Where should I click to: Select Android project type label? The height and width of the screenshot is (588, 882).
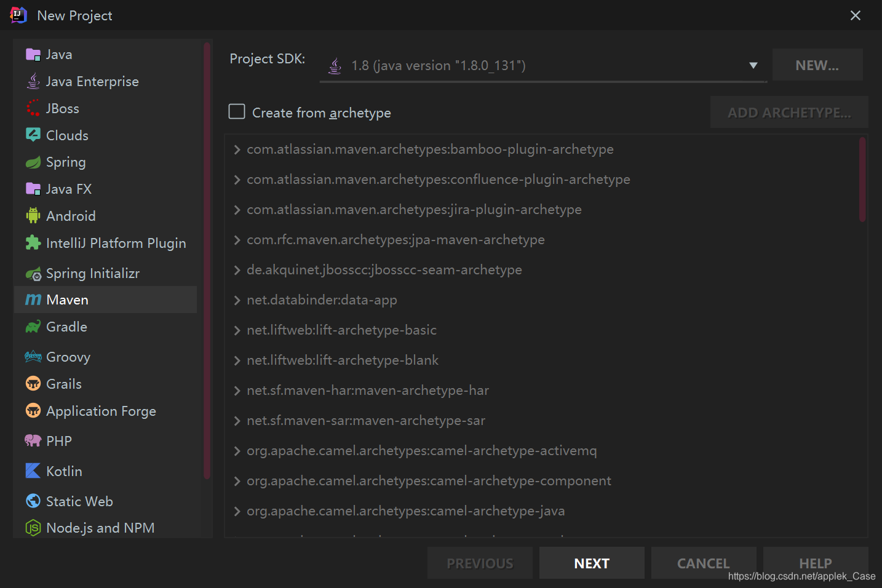click(x=71, y=216)
